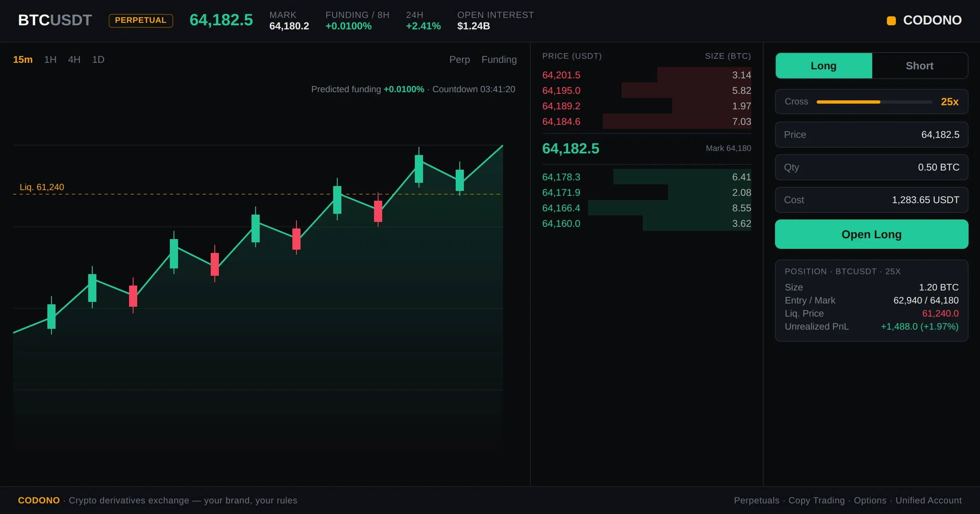Click the Liq. 61,240 chart line label
Image resolution: width=980 pixels, height=514 pixels.
[42, 187]
